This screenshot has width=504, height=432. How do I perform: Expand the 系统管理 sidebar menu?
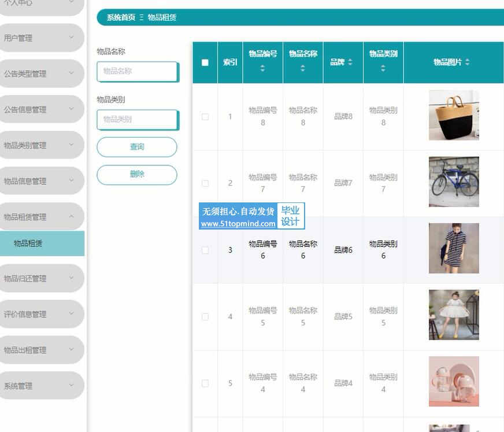point(41,386)
